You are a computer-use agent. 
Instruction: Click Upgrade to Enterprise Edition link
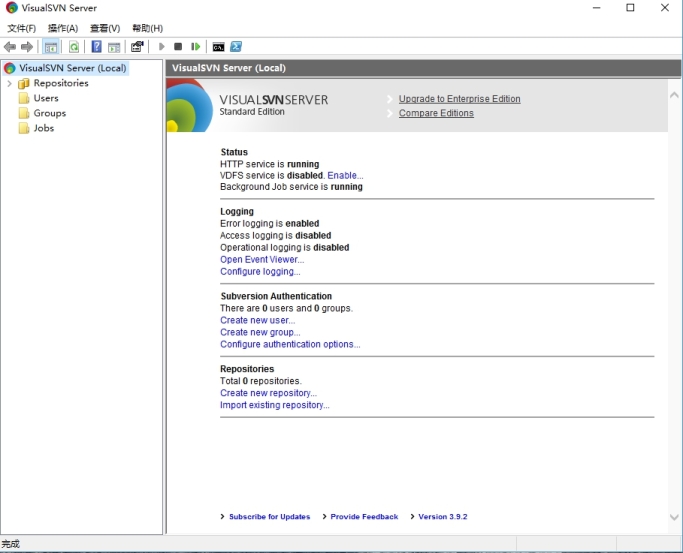460,99
